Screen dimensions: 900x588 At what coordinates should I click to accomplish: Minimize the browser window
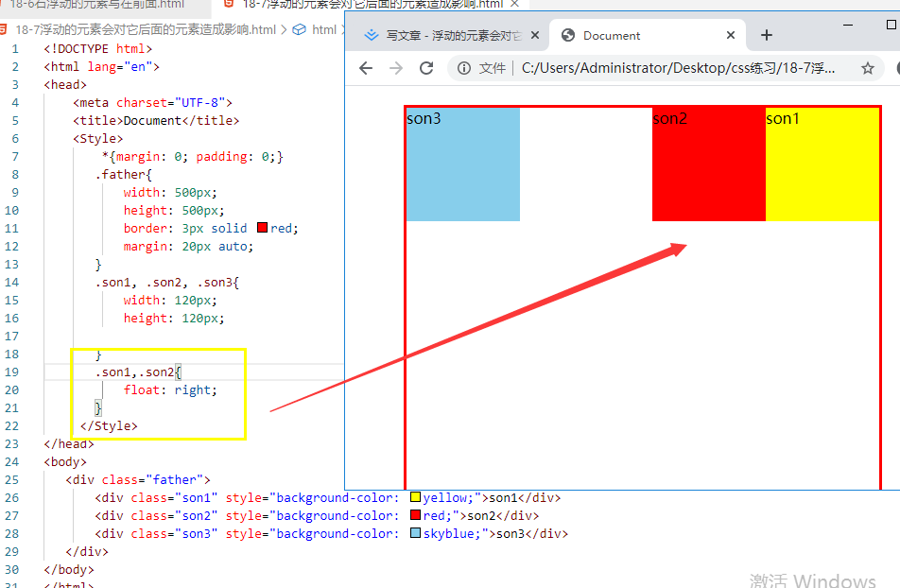[x=848, y=26]
